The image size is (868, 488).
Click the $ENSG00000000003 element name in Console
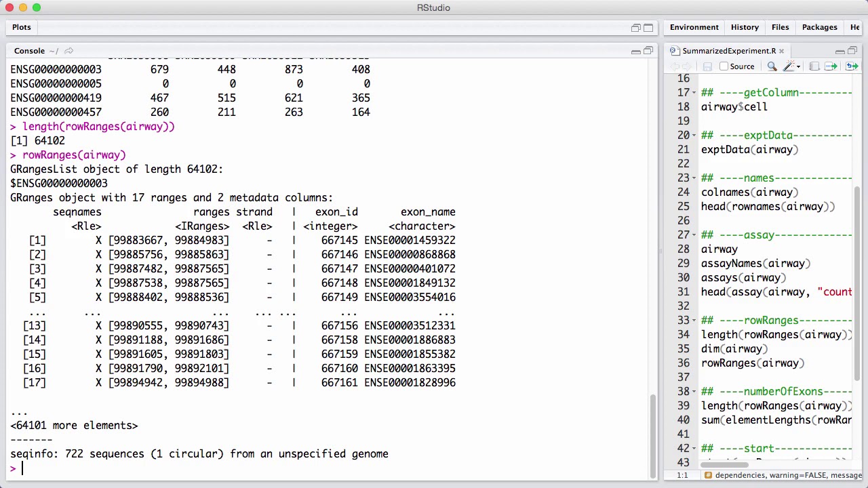[x=59, y=183]
